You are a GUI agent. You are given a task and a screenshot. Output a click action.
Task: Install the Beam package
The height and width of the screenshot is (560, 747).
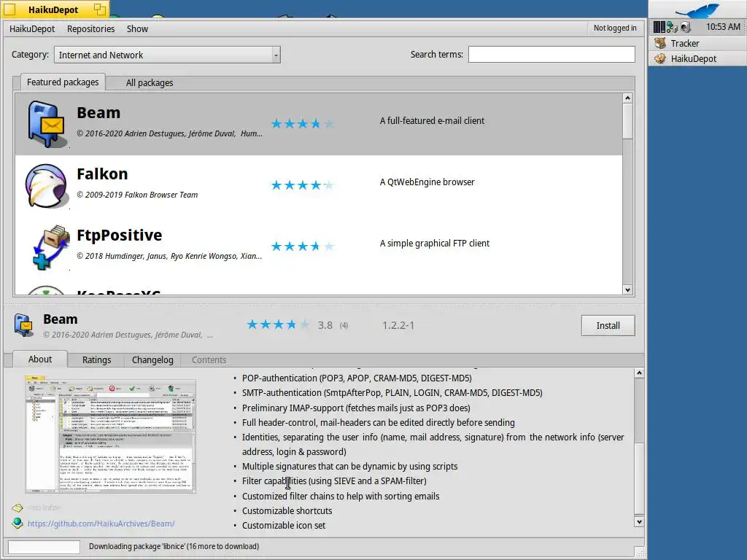click(x=608, y=325)
